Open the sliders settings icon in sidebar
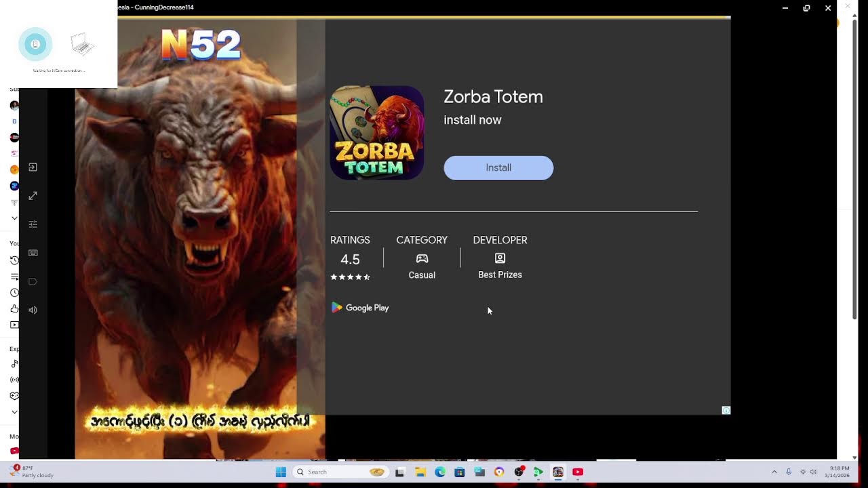The width and height of the screenshot is (868, 488). (33, 224)
